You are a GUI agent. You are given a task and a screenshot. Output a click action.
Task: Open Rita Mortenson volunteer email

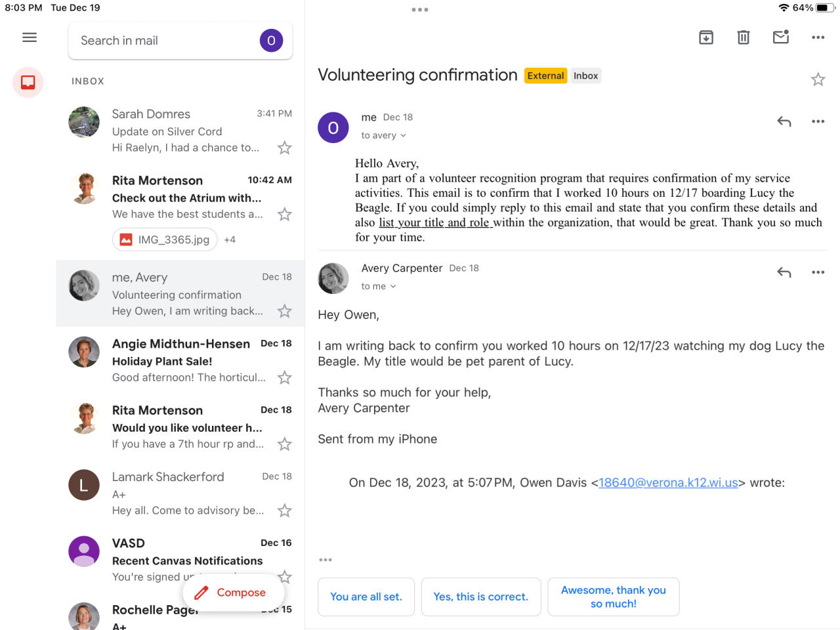click(x=180, y=427)
